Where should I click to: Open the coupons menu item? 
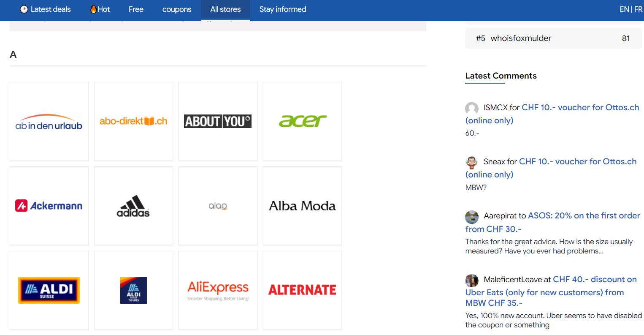click(x=177, y=9)
